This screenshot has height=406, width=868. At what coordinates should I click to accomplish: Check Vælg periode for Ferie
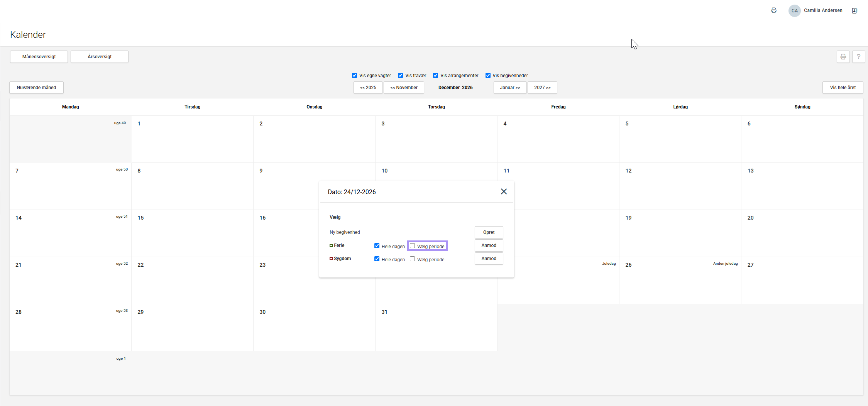click(x=412, y=246)
